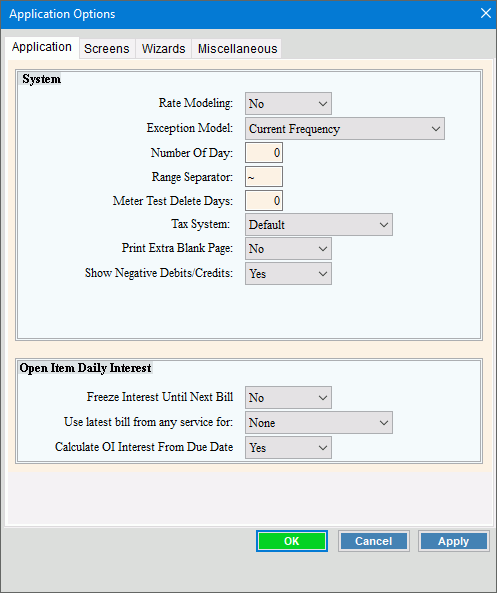This screenshot has height=593, width=497.
Task: Switch to the Application tab
Action: (42, 47)
